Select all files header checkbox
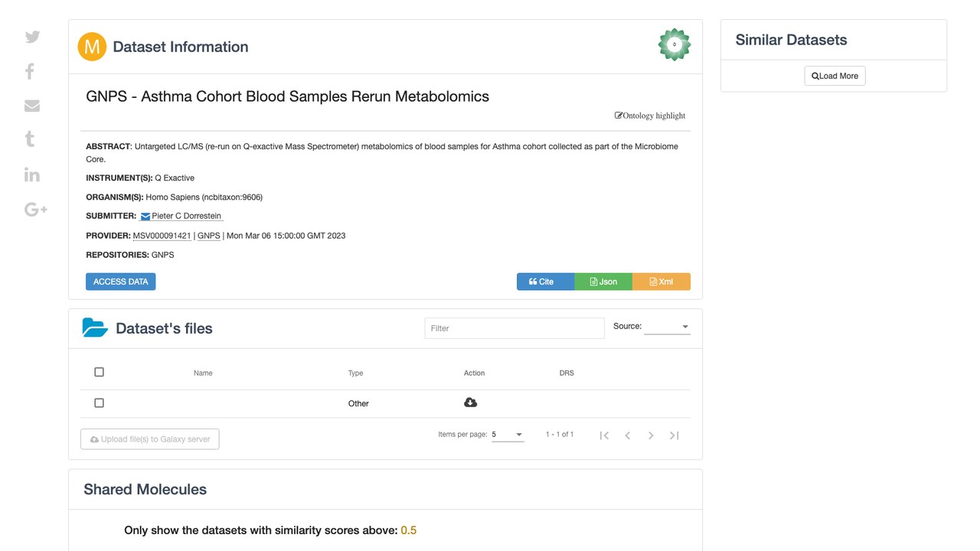Image resolution: width=980 pixels, height=551 pixels. click(x=99, y=372)
